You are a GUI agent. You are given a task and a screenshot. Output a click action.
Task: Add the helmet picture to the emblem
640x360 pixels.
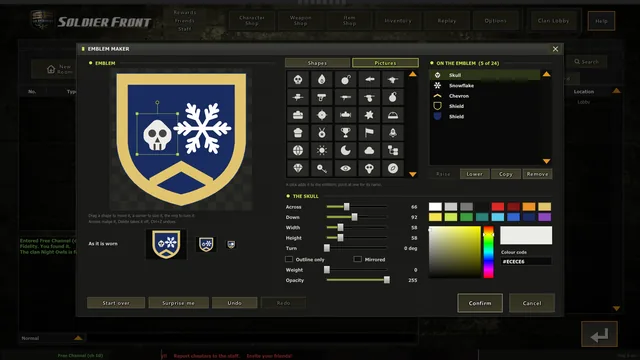(393, 115)
